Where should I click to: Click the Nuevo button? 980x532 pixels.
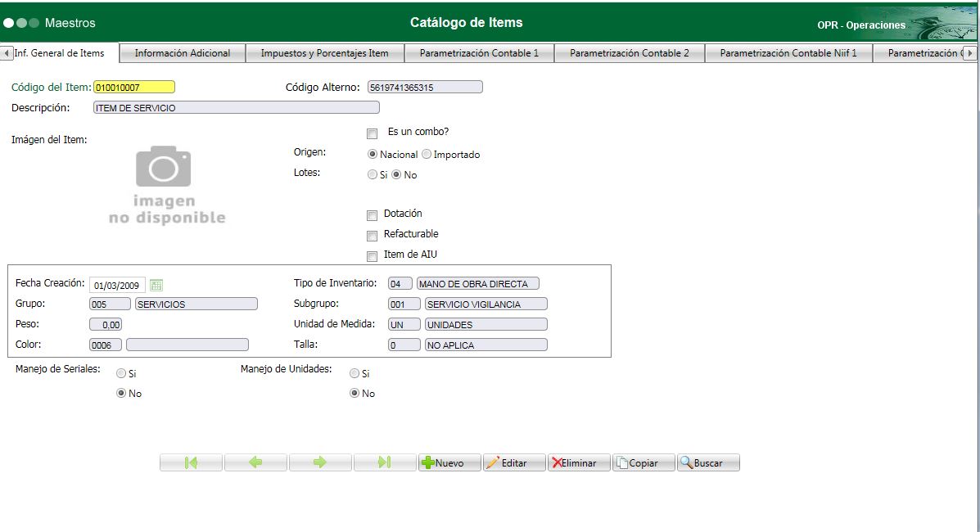(x=449, y=462)
